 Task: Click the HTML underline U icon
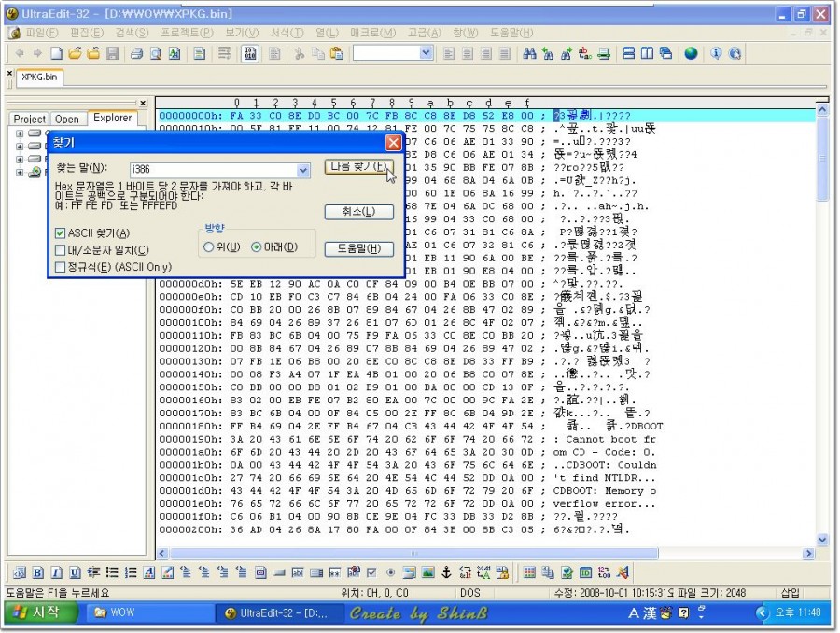75,572
